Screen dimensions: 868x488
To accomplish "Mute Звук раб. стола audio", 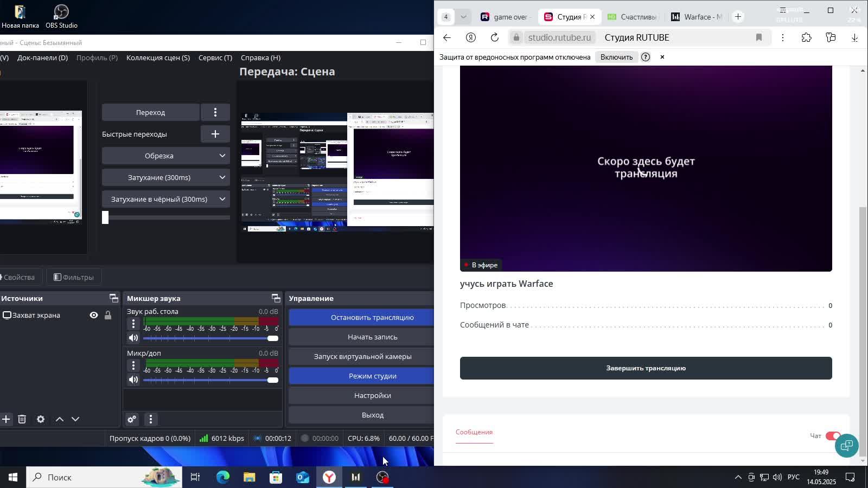I will click(133, 338).
